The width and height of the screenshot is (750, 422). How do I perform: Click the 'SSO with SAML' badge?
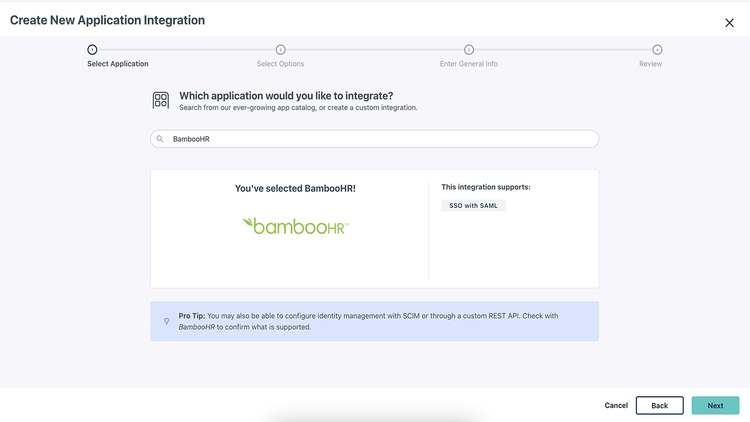pos(473,206)
